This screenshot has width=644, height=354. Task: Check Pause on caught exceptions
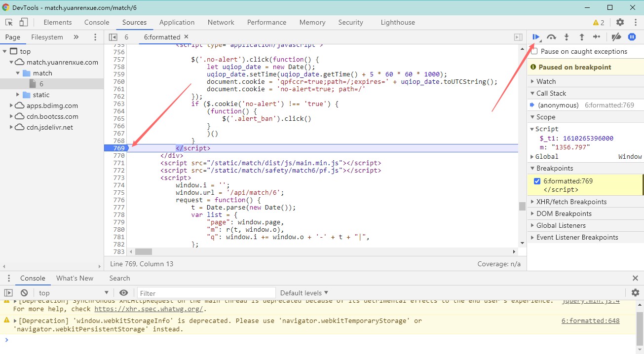click(x=534, y=51)
